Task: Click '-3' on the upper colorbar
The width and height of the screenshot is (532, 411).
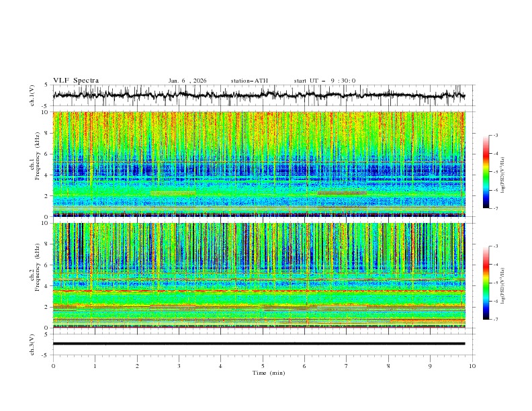Action: click(x=495, y=135)
